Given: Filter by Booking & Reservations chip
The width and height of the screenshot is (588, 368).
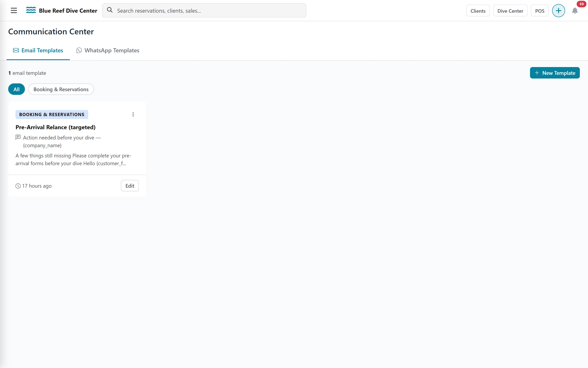Looking at the screenshot, I should pos(61,89).
